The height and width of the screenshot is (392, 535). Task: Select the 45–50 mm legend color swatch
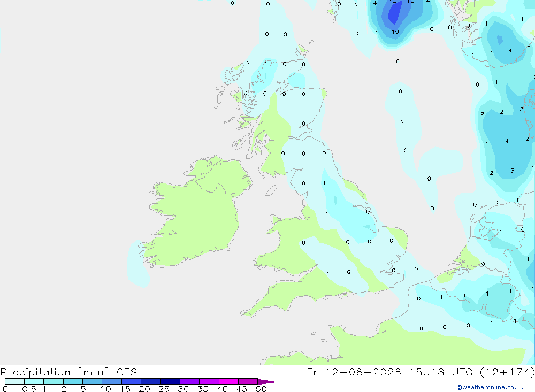click(248, 381)
